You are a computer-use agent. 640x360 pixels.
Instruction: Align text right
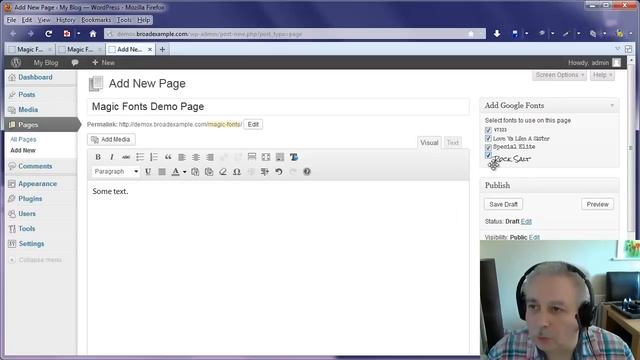click(210, 157)
